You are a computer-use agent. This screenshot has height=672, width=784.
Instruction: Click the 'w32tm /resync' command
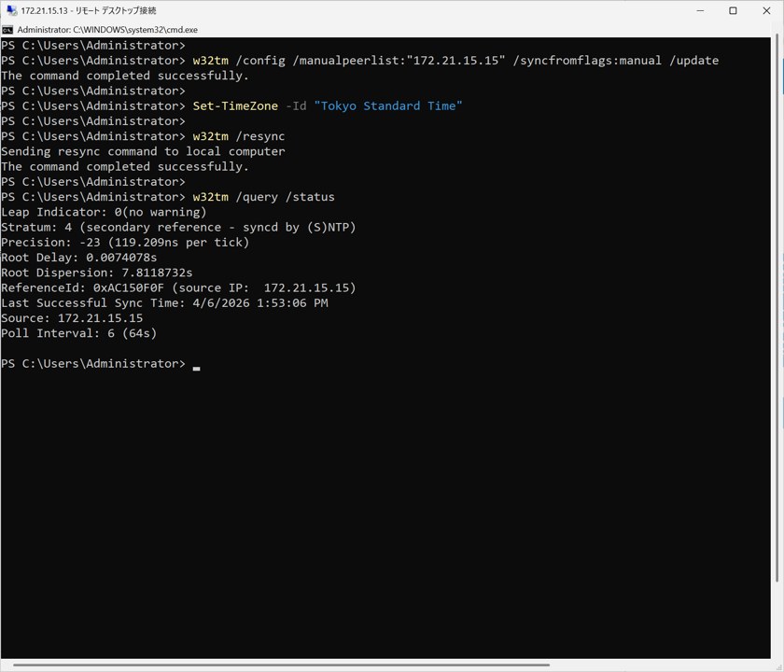point(239,136)
